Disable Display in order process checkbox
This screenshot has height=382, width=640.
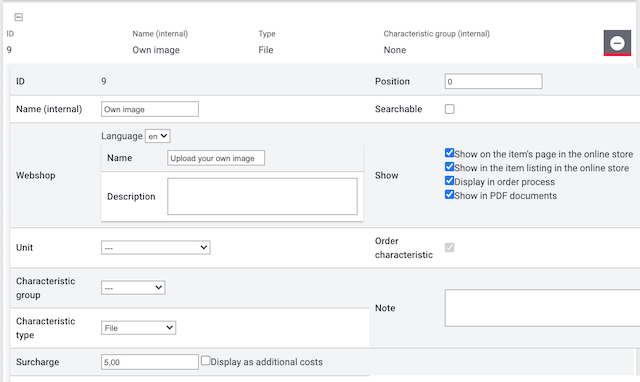(449, 181)
